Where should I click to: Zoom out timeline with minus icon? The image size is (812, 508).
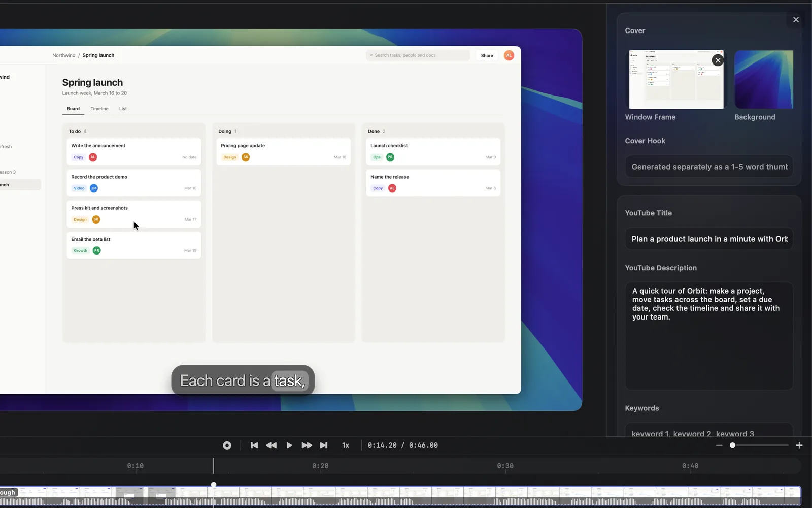click(x=719, y=446)
